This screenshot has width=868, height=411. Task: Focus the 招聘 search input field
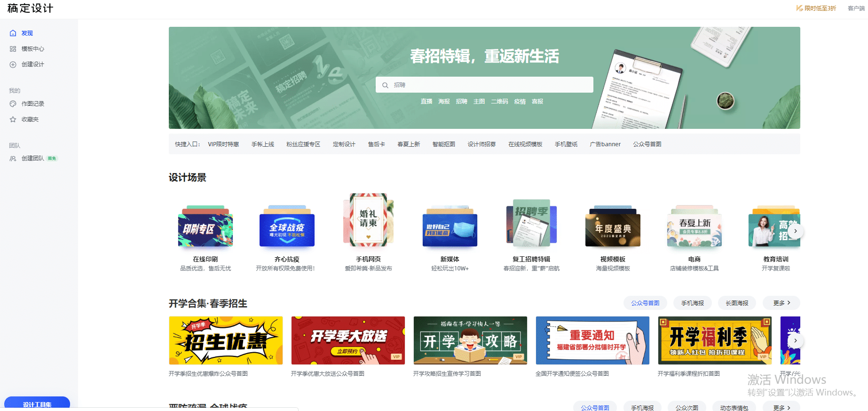coord(484,85)
